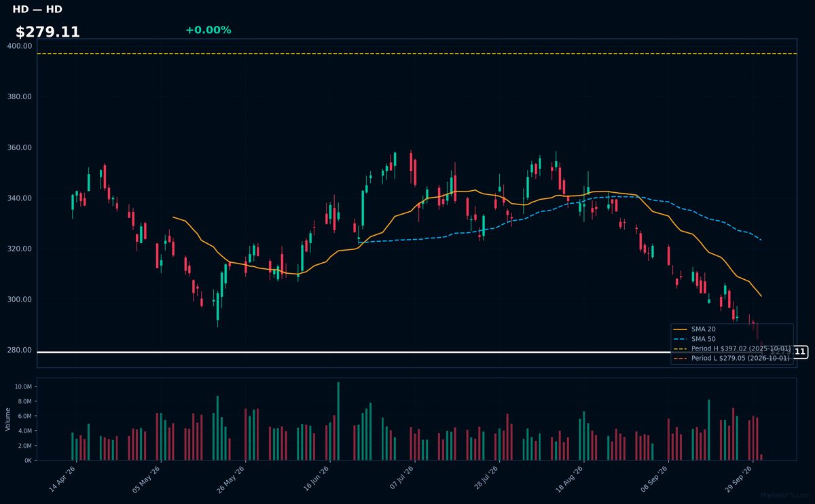The width and height of the screenshot is (815, 504).
Task: Click the 320.00 price axis label
Action: click(x=20, y=249)
